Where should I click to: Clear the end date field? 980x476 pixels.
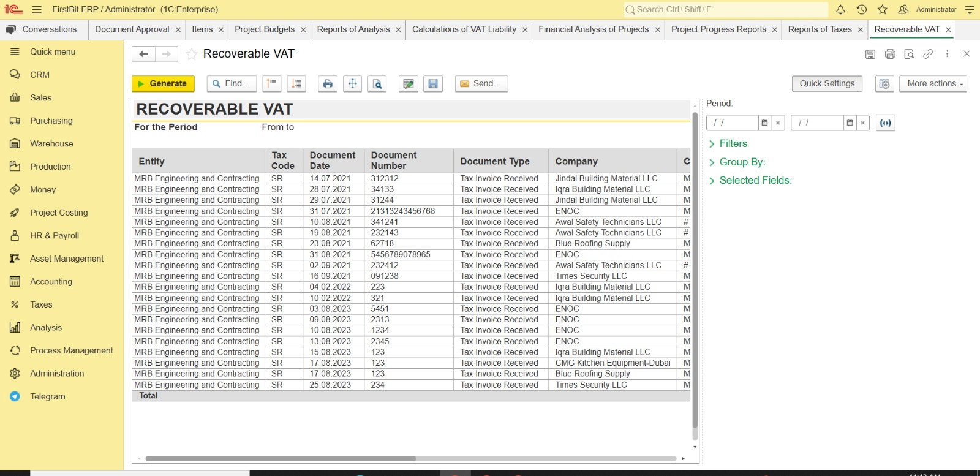pyautogui.click(x=862, y=123)
